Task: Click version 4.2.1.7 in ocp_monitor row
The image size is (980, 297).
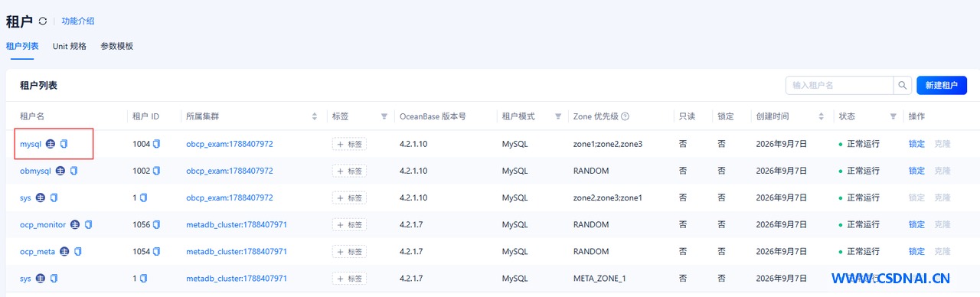Action: 412,224
